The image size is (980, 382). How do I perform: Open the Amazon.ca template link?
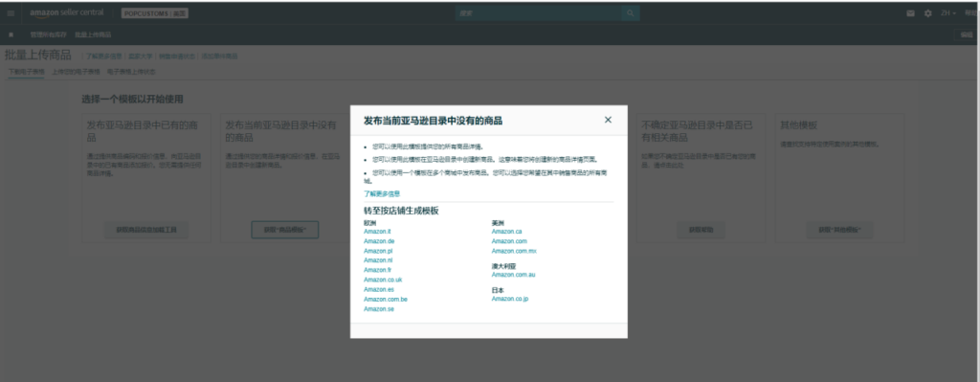tap(506, 232)
